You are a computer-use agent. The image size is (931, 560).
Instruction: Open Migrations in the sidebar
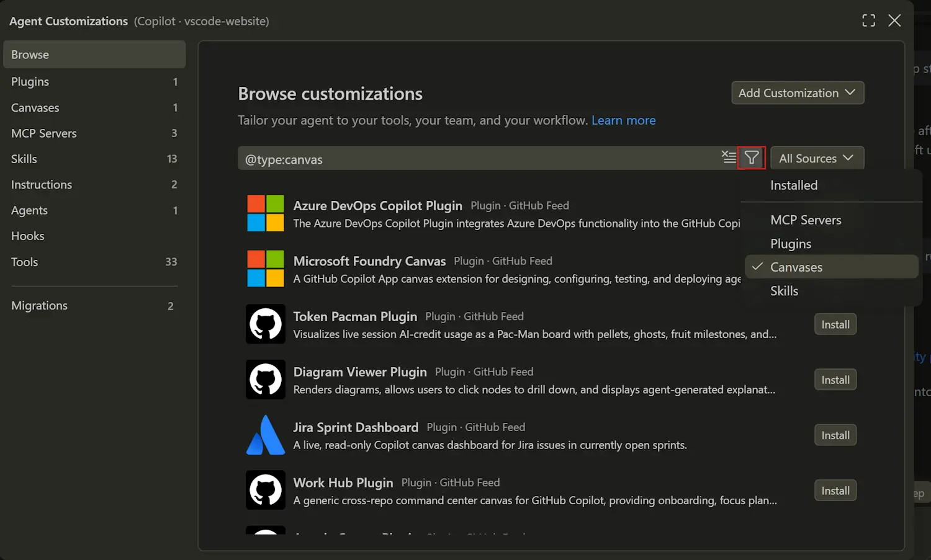point(94,306)
